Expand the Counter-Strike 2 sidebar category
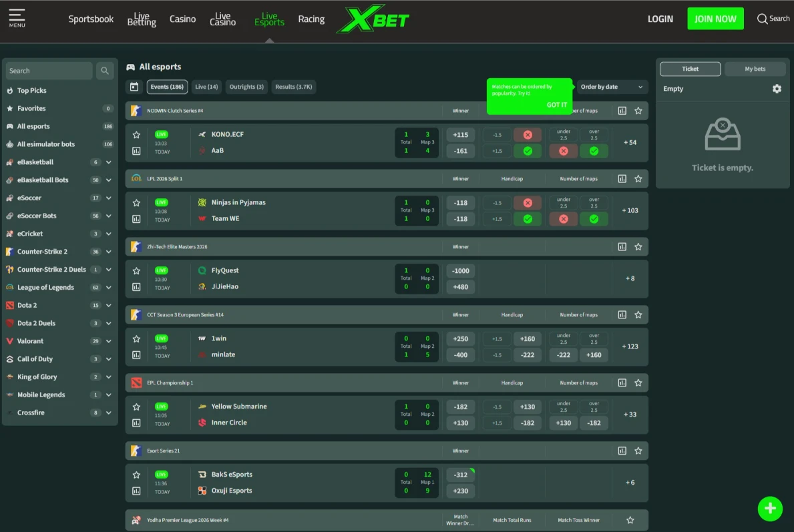The width and height of the screenshot is (794, 532). tap(109, 252)
